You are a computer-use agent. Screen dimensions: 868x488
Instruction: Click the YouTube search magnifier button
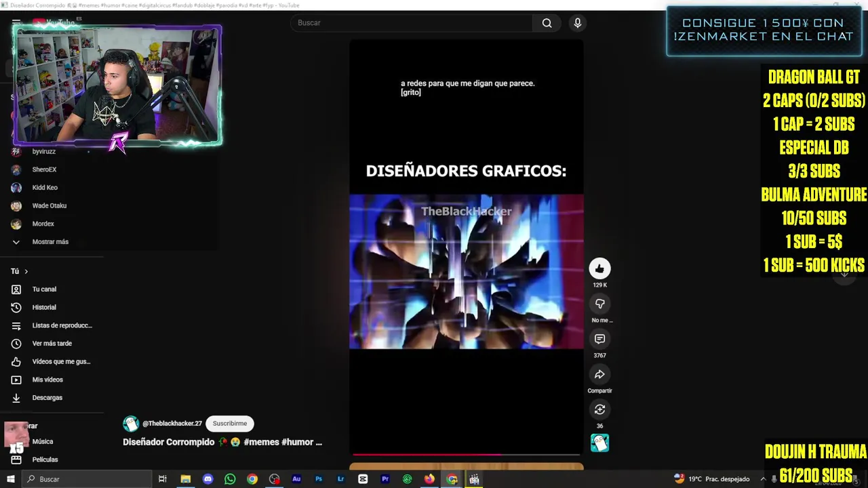pos(547,23)
